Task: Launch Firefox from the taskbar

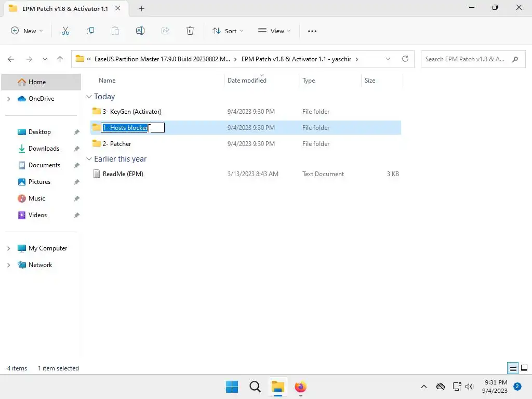Action: [x=301, y=387]
